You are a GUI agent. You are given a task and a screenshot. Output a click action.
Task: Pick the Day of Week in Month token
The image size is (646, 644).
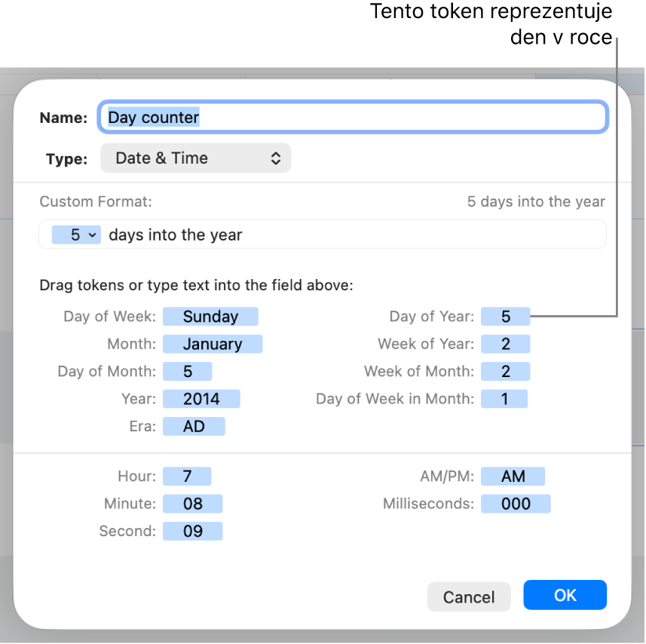(x=505, y=398)
